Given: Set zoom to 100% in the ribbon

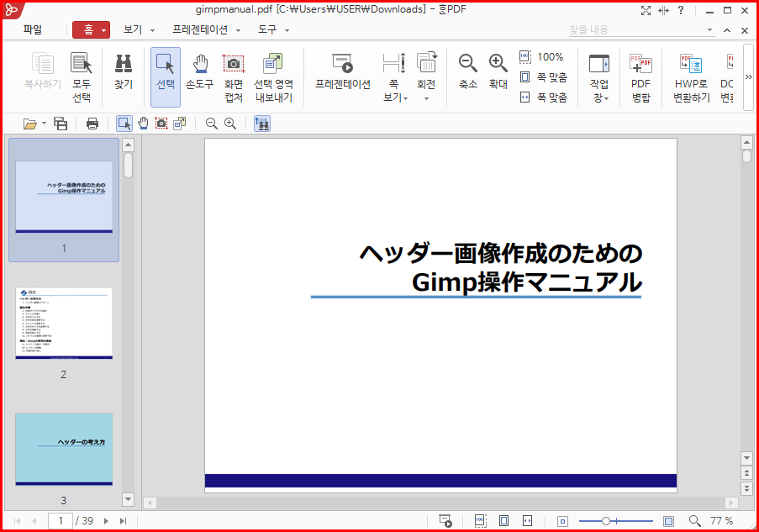Looking at the screenshot, I should coord(541,56).
